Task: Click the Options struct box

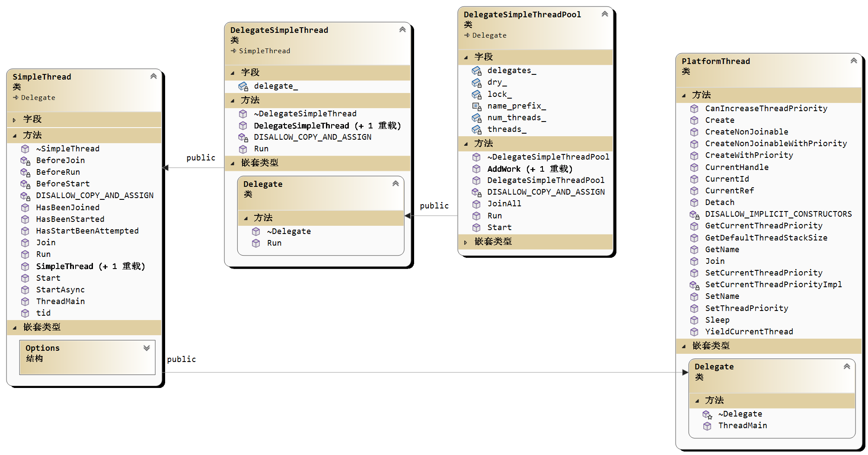Action: point(87,357)
